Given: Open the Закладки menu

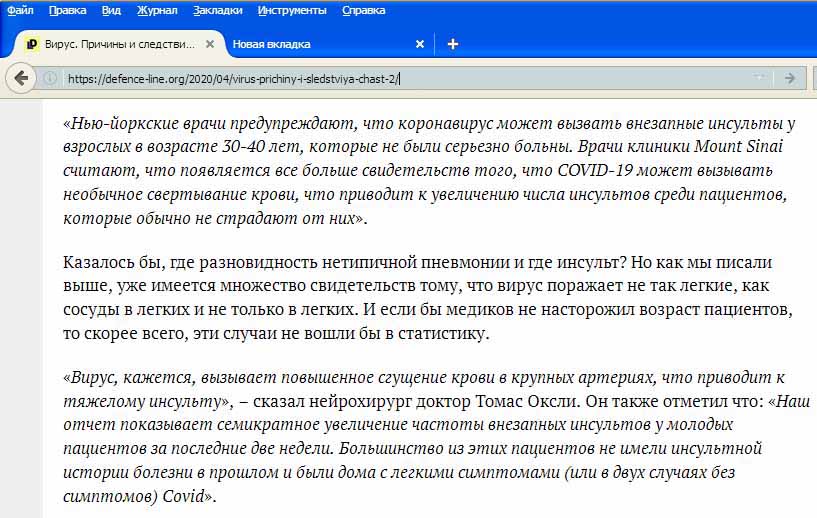Looking at the screenshot, I should 217,10.
